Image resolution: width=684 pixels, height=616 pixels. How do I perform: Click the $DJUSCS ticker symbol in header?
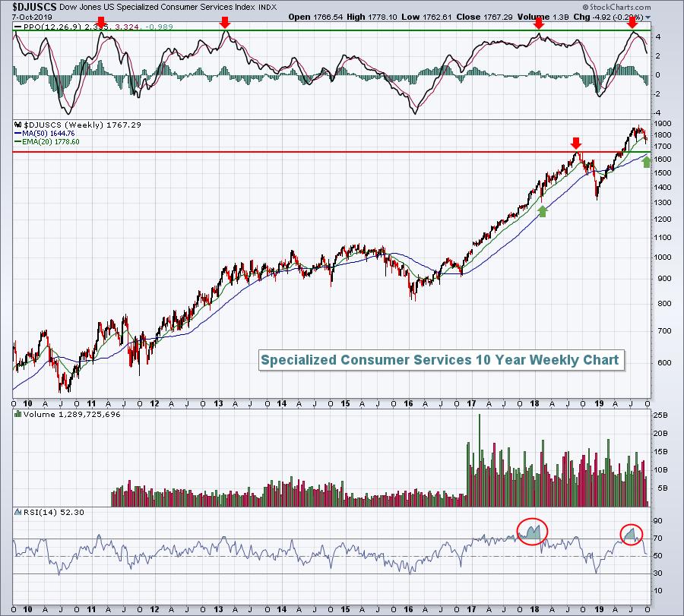click(x=34, y=7)
